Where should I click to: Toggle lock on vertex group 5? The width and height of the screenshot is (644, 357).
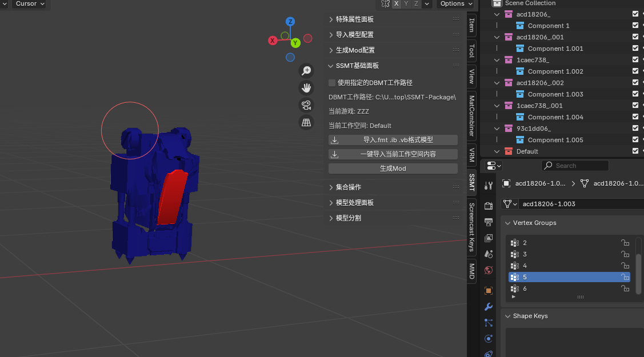pyautogui.click(x=625, y=277)
